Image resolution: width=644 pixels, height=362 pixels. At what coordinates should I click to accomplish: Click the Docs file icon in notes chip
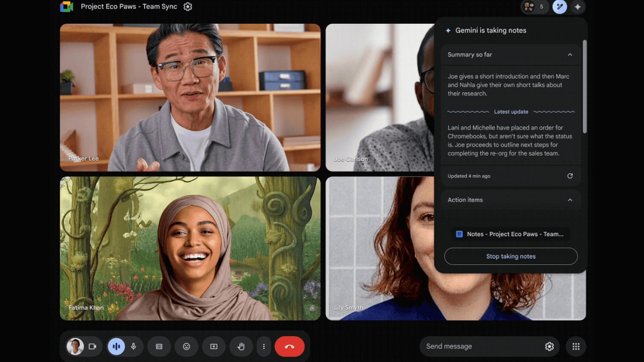460,234
